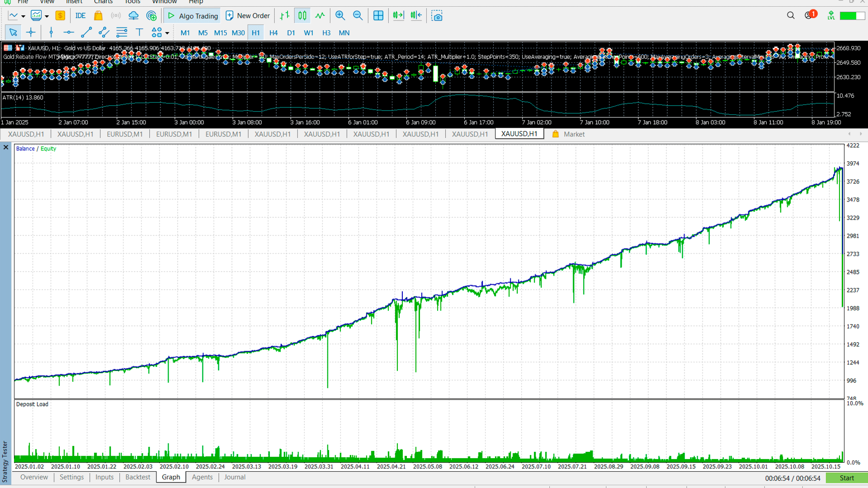
Task: Open the tile windows grid icon
Action: click(378, 16)
